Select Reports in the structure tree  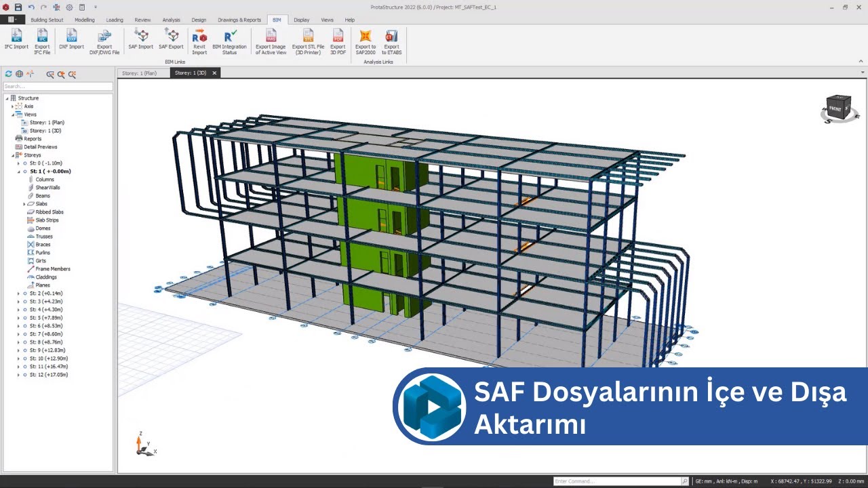coord(33,139)
